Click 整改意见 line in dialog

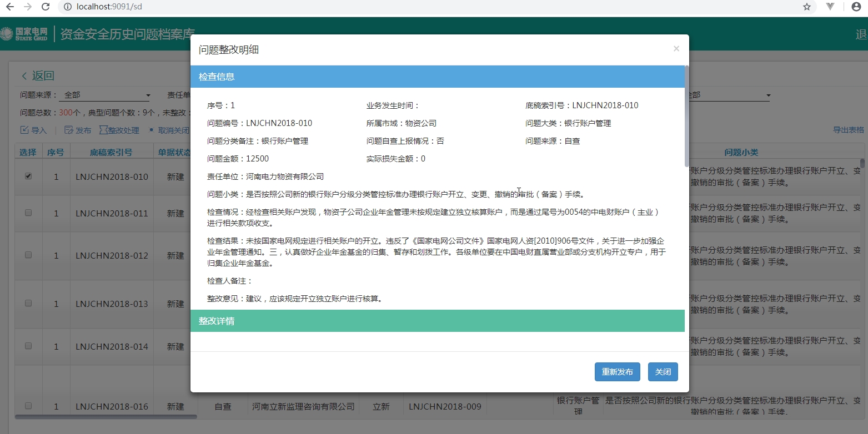[x=295, y=299]
